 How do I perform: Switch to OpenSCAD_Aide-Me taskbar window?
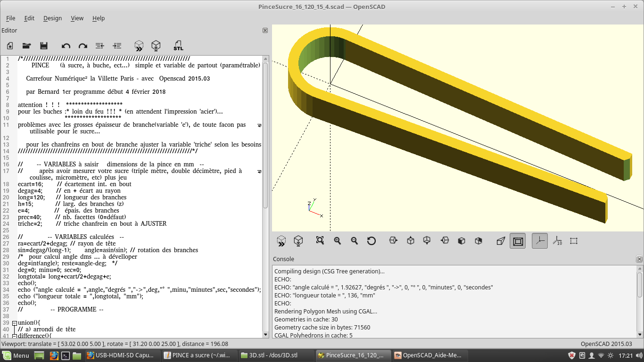[x=428, y=355]
